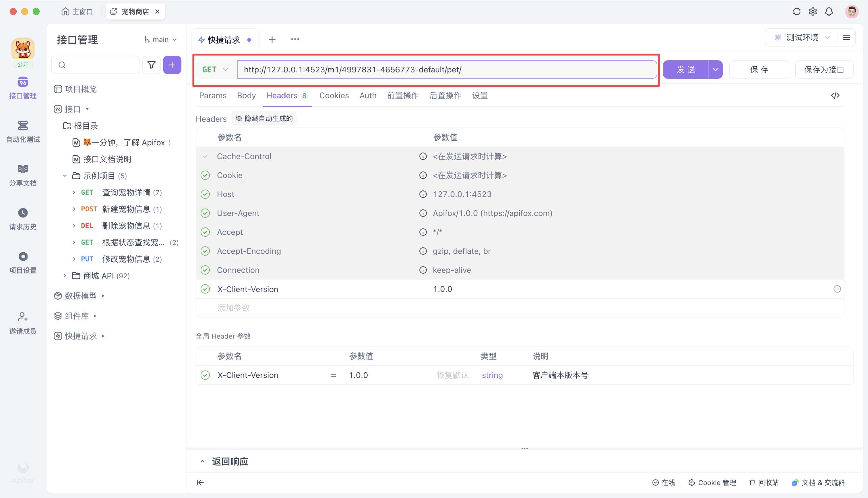Image resolution: width=868 pixels, height=498 pixels.
Task: Click inside the request URL input field
Action: pyautogui.click(x=444, y=69)
